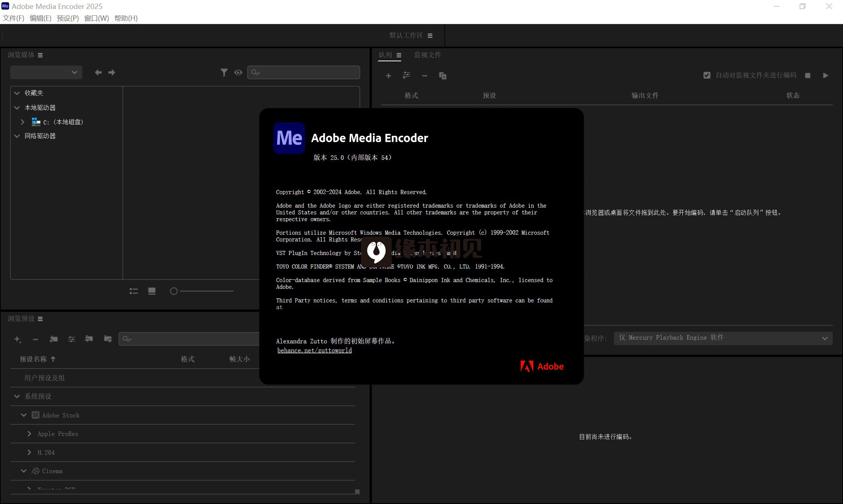Switch media browser to list view
Viewport: 843px width, 504px height.
(x=134, y=291)
